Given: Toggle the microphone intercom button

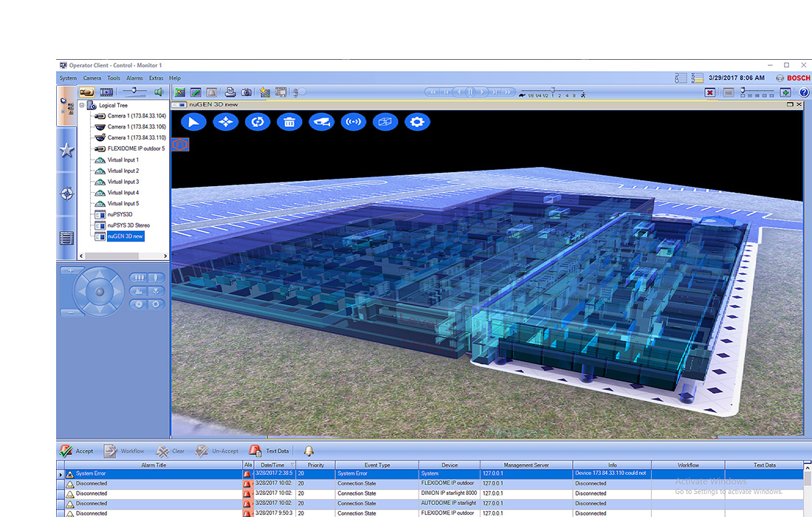Looking at the screenshot, I should 299,92.
